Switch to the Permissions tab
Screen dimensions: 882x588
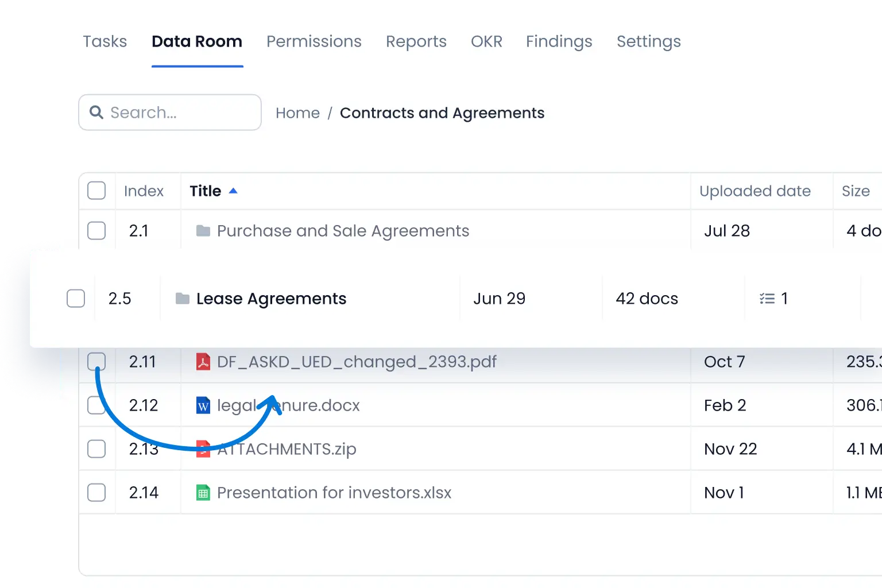[x=314, y=41]
